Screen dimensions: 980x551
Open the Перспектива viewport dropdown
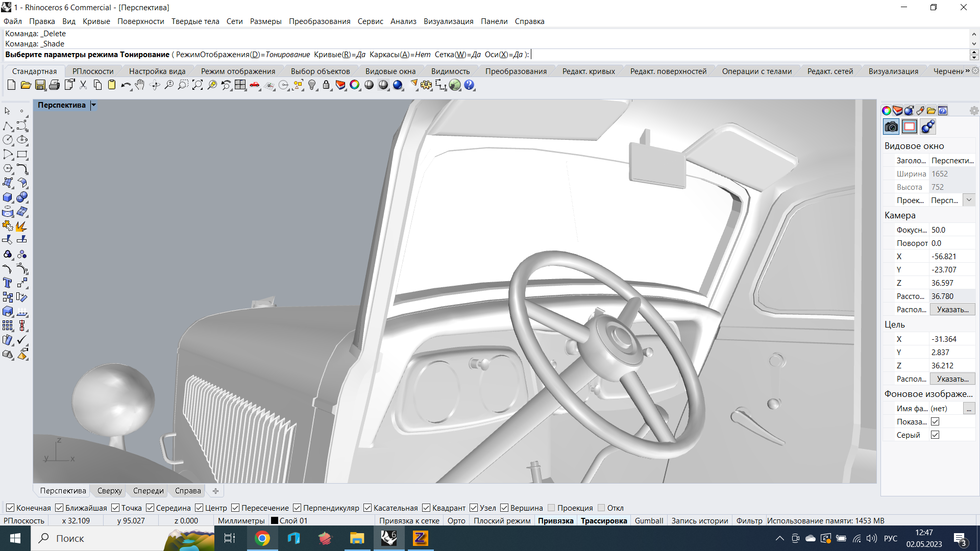[94, 105]
